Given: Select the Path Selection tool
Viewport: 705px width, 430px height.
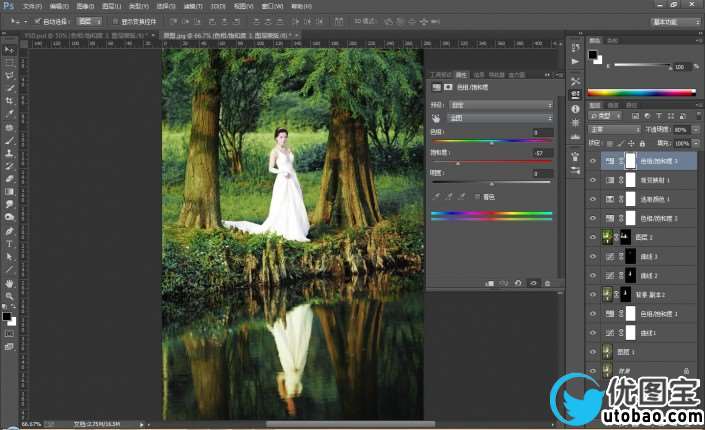Looking at the screenshot, I should [9, 257].
